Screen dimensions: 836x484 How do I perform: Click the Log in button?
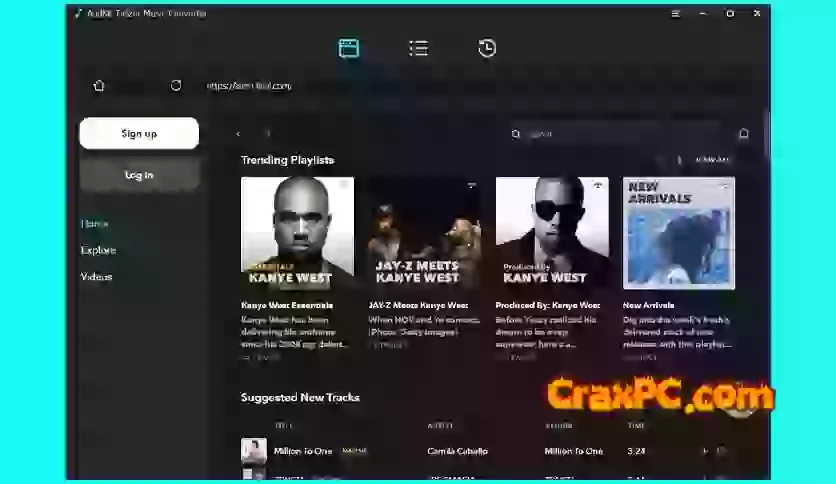139,175
